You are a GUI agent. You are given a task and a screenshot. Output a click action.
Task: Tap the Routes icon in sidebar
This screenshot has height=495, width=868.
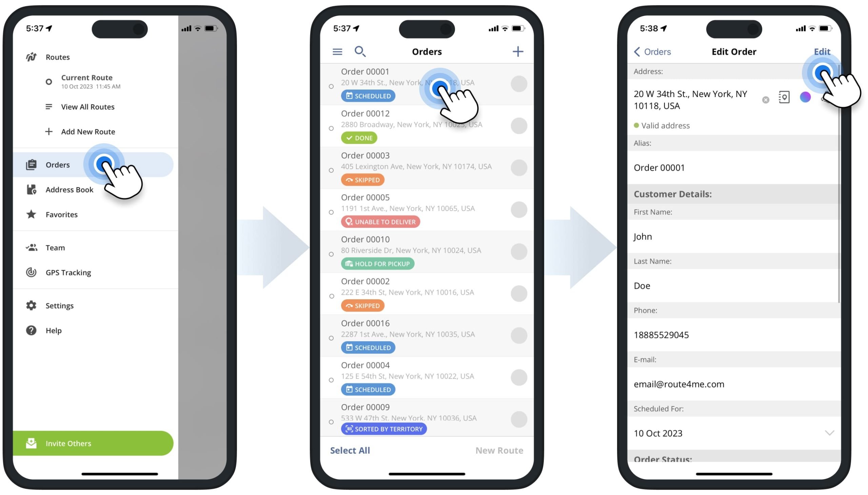(31, 57)
